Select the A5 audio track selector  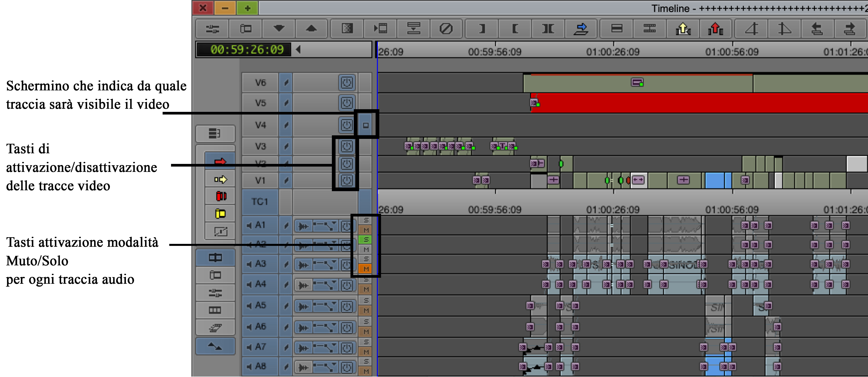coord(260,305)
